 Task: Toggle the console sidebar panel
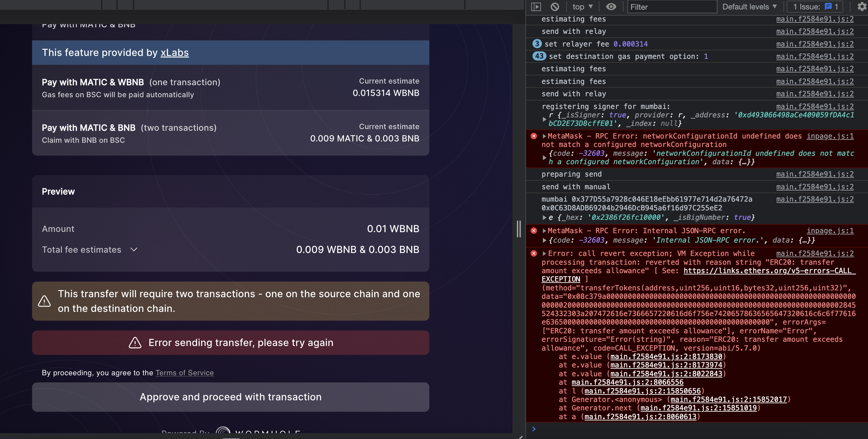(536, 7)
